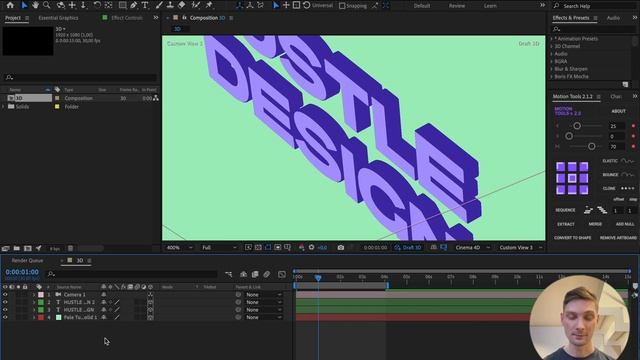Open the Custom View 1 dropdown
Screen dimensions: 640x360
pos(520,247)
